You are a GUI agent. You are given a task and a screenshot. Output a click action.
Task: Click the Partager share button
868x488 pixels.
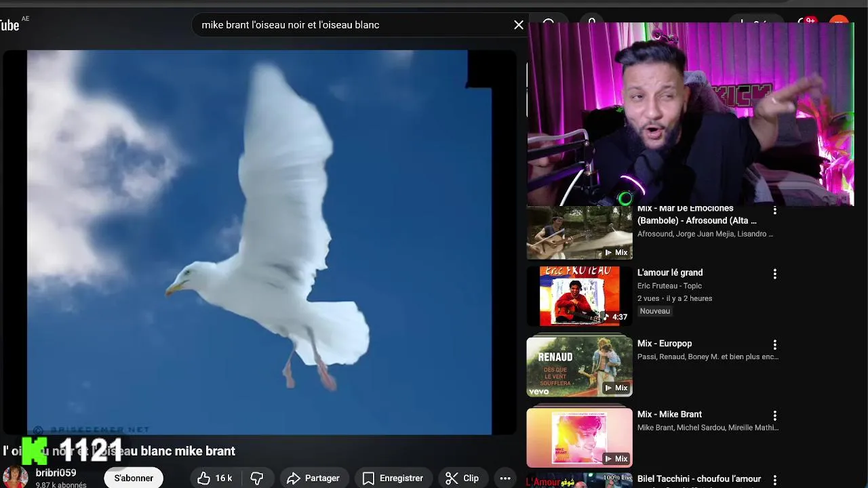pos(313,479)
